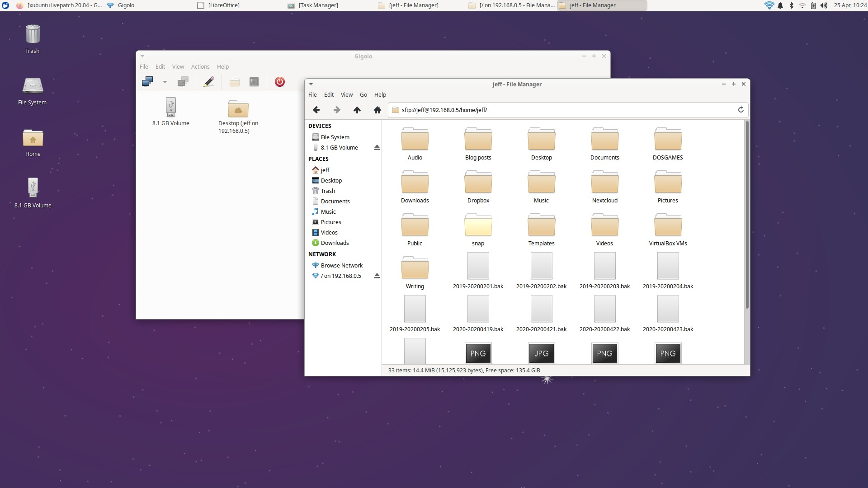Open the Gigolo window menu arrow
The width and height of the screenshot is (868, 488).
pos(142,56)
